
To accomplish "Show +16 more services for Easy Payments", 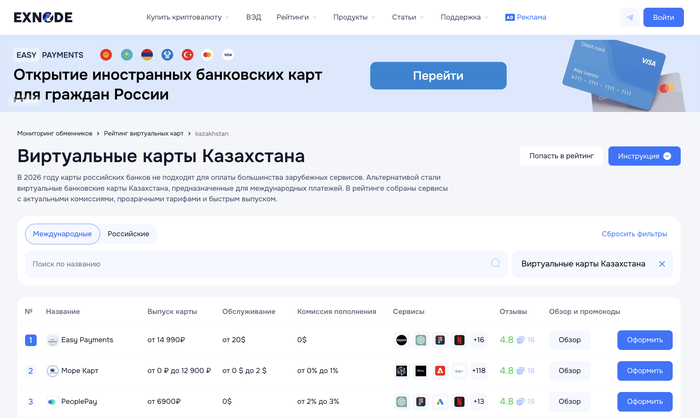I will pos(479,340).
